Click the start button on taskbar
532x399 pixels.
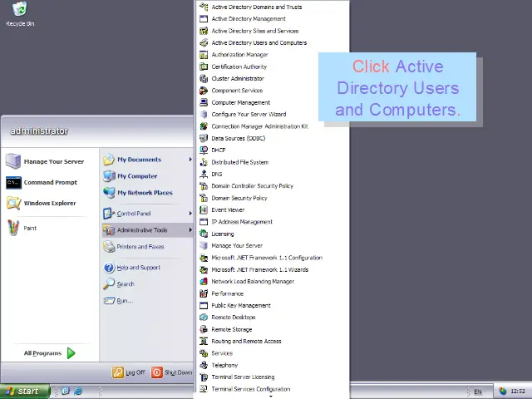[25, 392]
